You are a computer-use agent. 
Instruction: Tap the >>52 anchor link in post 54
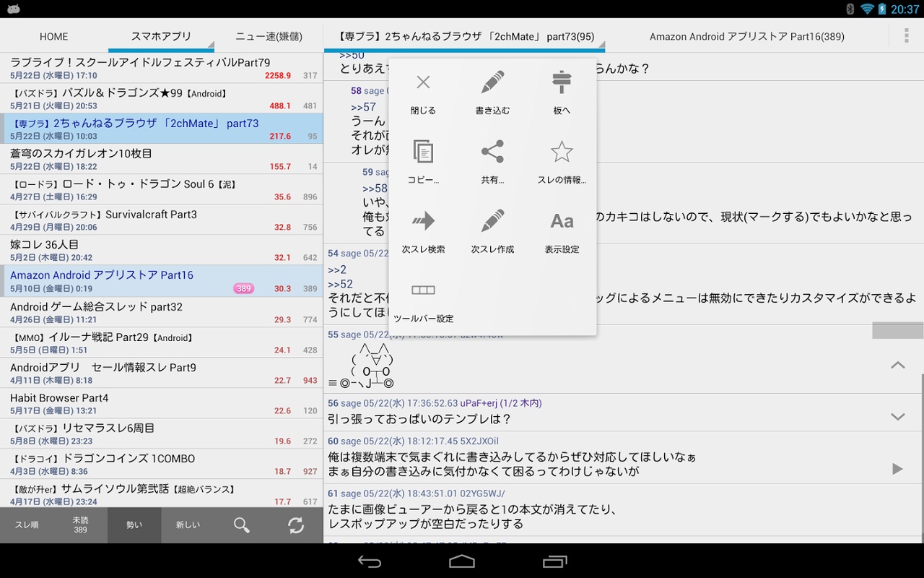coord(340,284)
